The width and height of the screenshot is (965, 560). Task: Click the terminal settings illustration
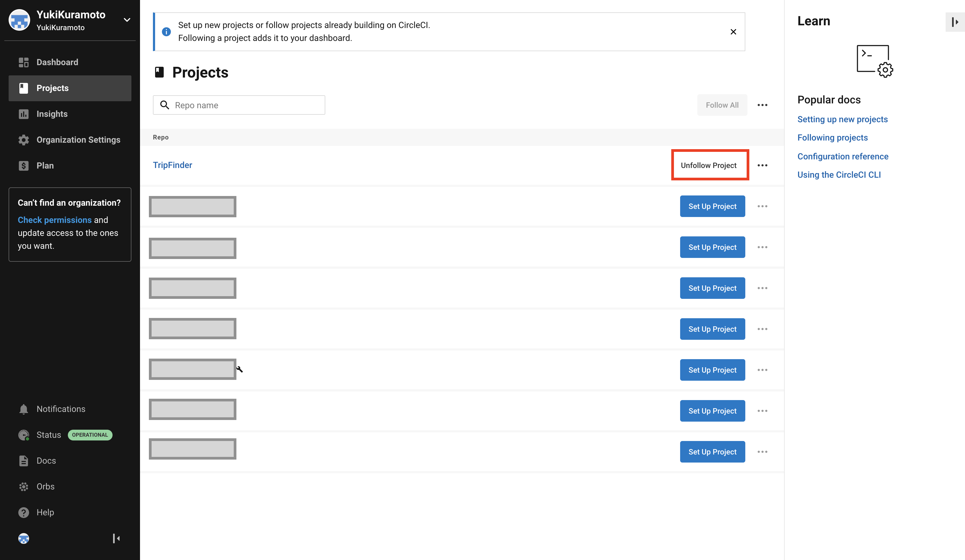tap(875, 61)
